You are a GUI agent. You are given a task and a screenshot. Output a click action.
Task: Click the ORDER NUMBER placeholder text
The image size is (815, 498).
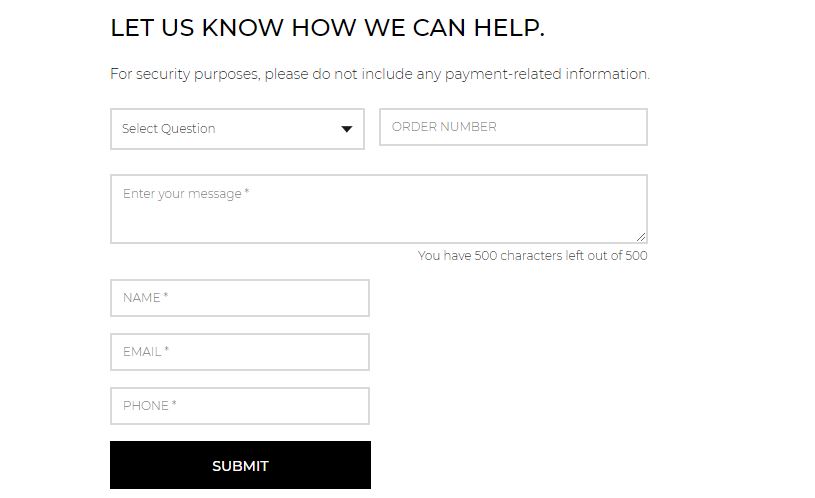click(x=444, y=127)
